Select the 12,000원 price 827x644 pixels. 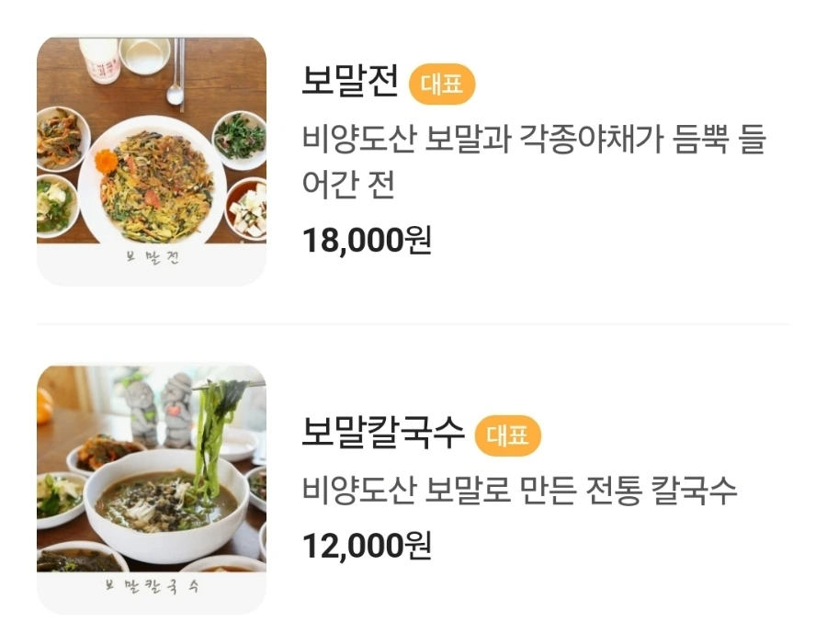[x=367, y=546]
